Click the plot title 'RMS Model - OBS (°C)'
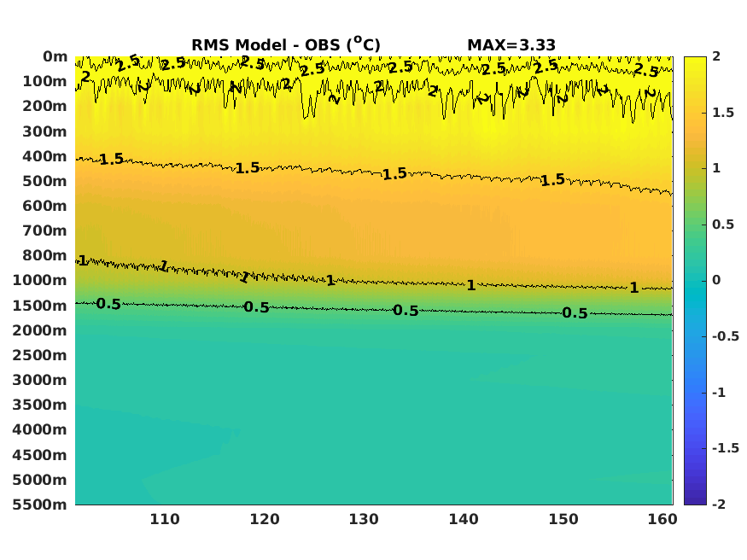The image size is (747, 560). (x=286, y=44)
